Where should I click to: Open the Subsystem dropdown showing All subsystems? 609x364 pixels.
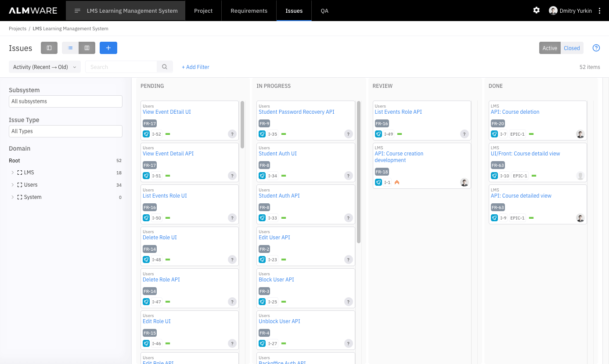pyautogui.click(x=65, y=101)
